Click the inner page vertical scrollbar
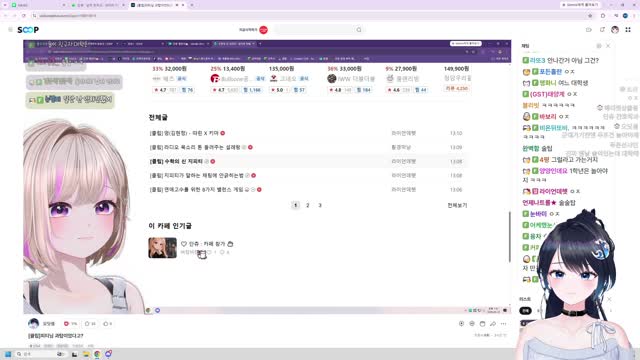640x360 pixels. point(509,237)
